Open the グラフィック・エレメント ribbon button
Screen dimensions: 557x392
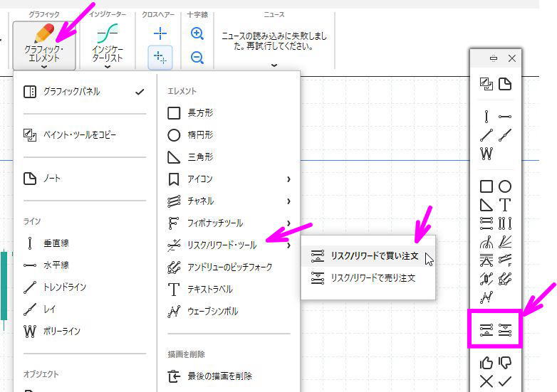[44, 46]
